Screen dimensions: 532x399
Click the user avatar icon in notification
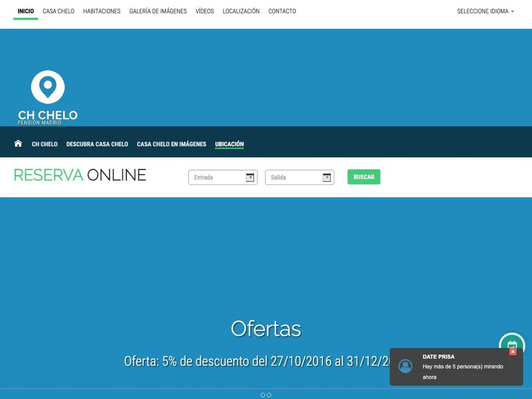click(405, 366)
